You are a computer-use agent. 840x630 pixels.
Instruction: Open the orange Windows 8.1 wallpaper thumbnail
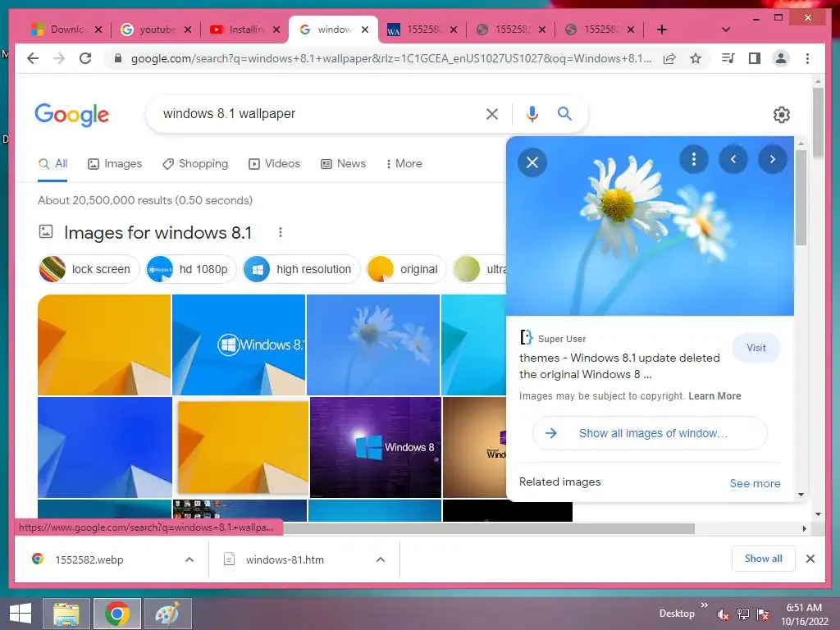click(x=104, y=345)
